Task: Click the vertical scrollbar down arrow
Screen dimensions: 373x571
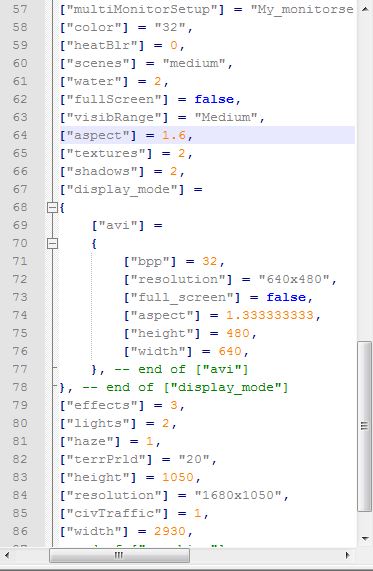Action: tap(365, 539)
